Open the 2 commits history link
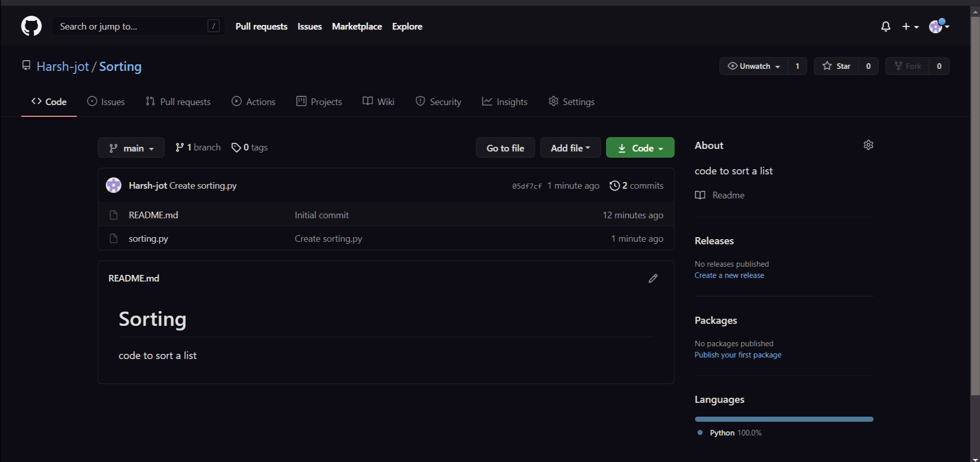This screenshot has height=462, width=980. tap(636, 186)
